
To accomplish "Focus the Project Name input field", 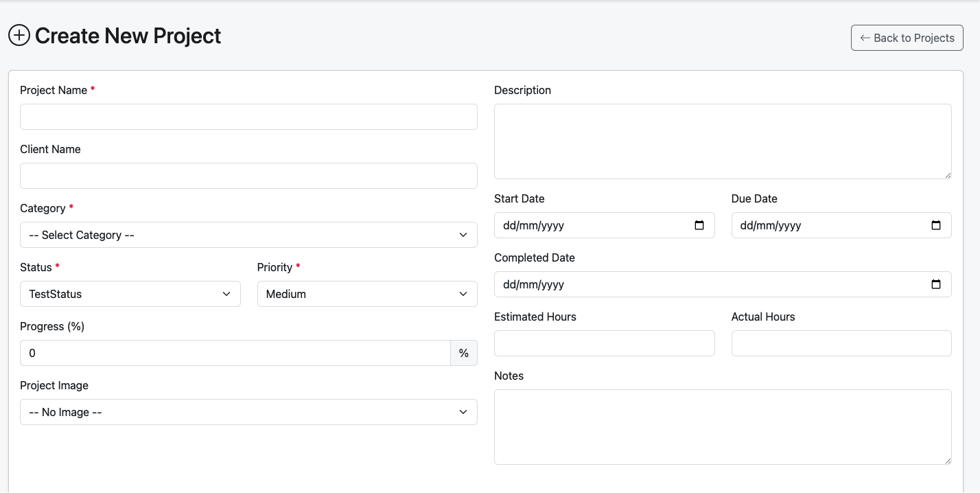I will [248, 117].
